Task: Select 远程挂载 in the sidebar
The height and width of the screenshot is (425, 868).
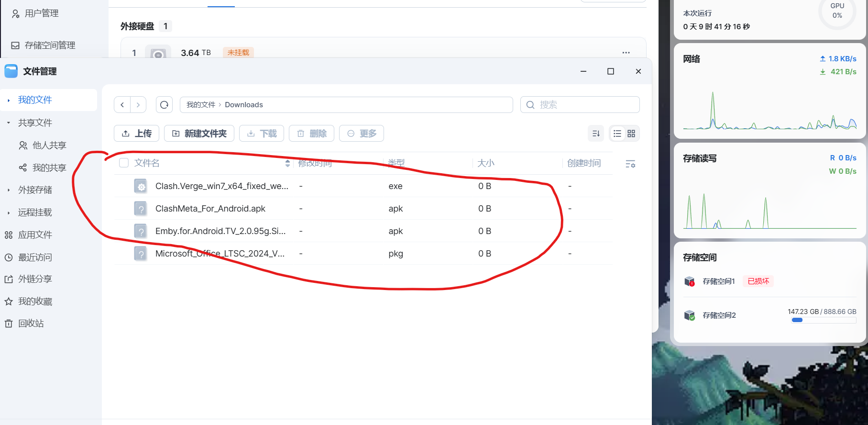Action: (35, 212)
